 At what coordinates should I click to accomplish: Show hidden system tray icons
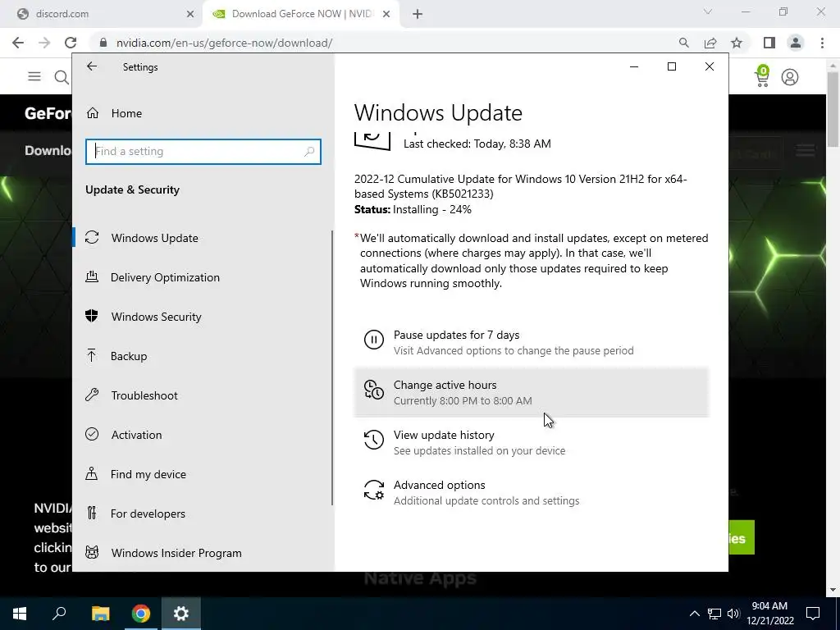click(694, 614)
